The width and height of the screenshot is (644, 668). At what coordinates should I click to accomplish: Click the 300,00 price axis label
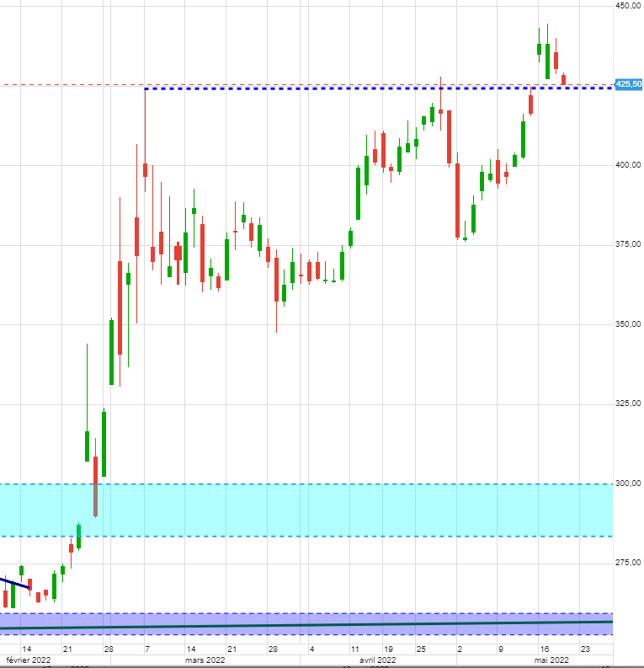click(628, 483)
